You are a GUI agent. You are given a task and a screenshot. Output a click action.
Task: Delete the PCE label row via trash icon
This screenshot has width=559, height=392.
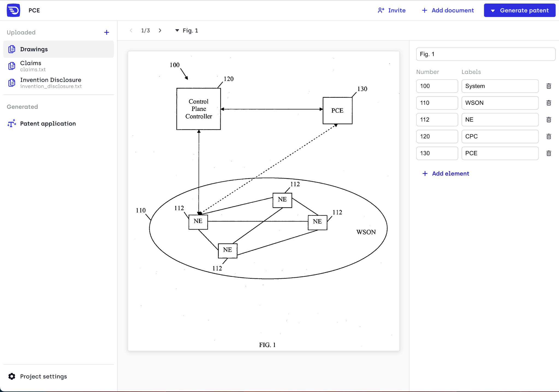point(548,153)
